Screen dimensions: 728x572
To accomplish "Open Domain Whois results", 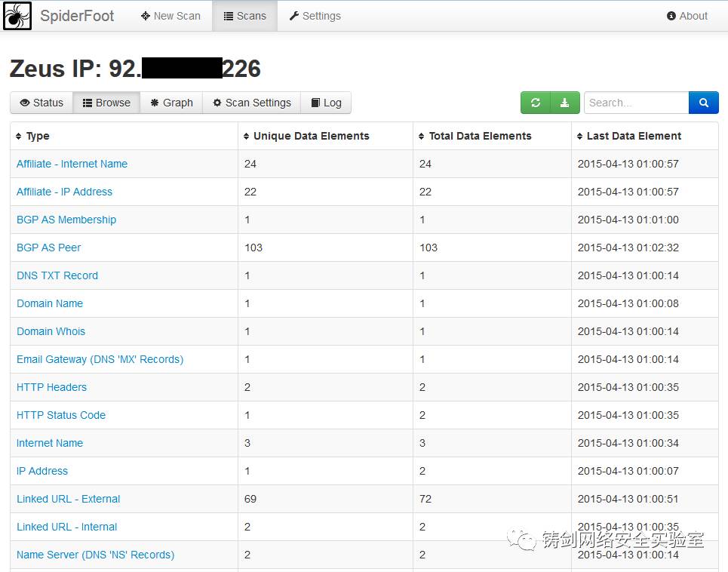I will (51, 331).
